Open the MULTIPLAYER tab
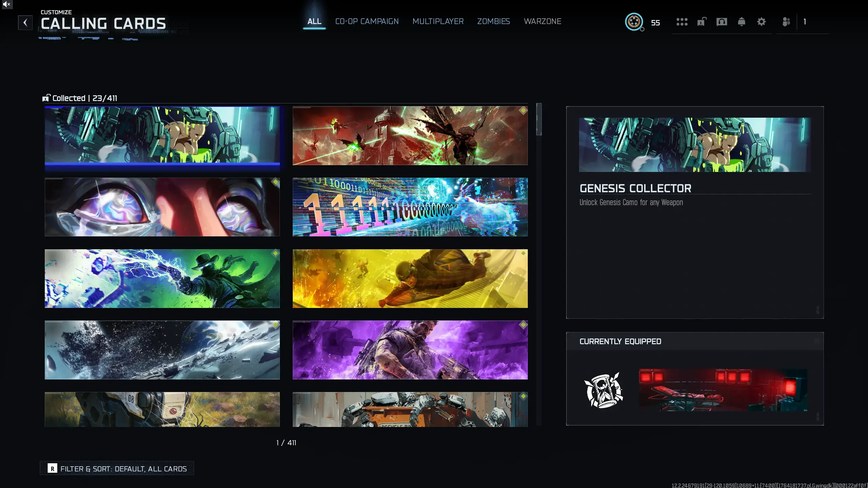Image resolution: width=868 pixels, height=488 pixels. coord(438,21)
